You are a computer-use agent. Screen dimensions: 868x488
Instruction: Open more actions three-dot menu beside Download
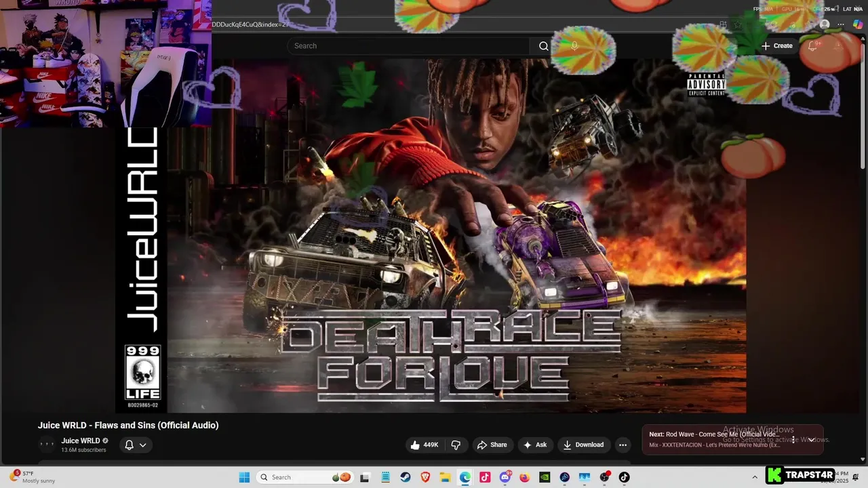pos(623,445)
